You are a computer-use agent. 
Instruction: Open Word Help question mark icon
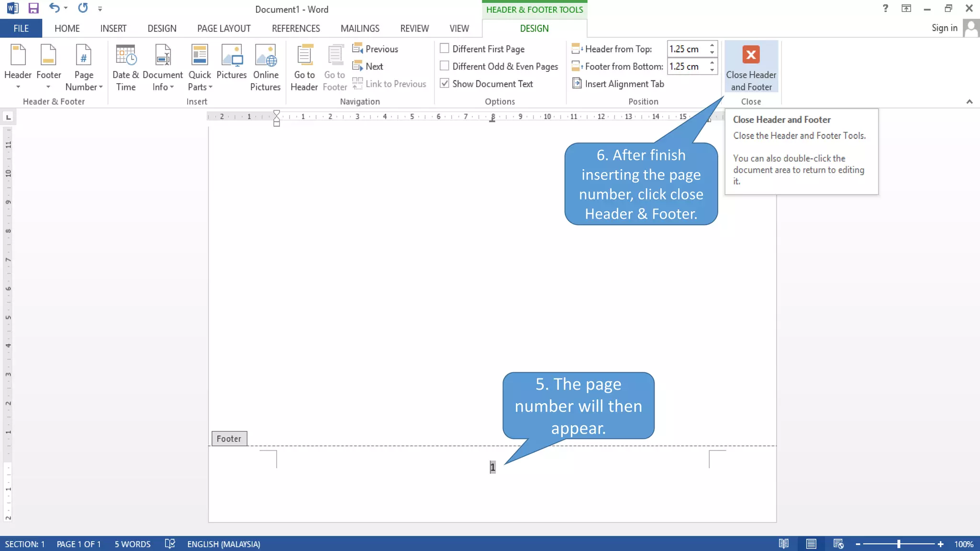coord(885,8)
